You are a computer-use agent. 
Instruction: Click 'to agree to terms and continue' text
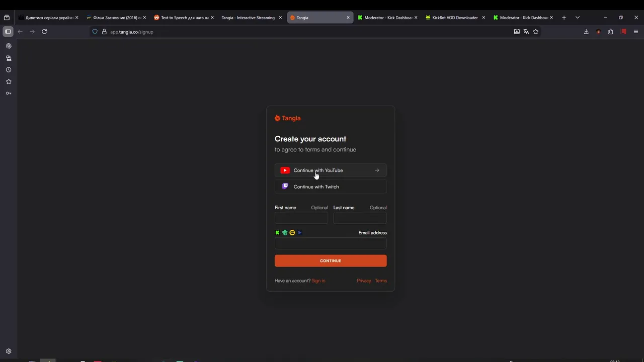[315, 149]
